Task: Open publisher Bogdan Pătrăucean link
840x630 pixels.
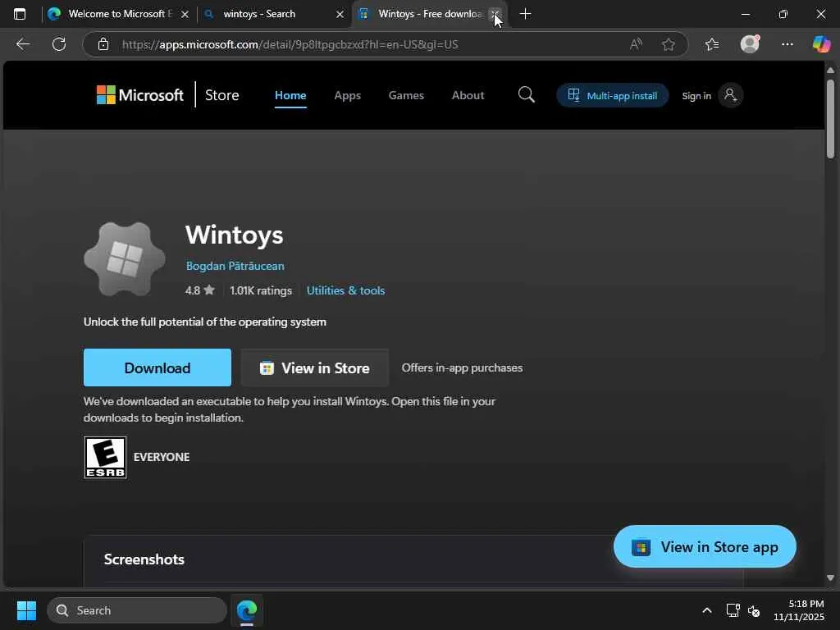Action: coord(235,266)
